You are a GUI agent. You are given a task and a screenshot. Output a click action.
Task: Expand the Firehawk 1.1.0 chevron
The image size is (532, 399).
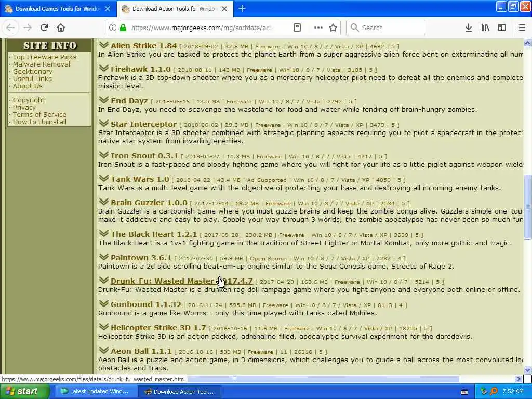[x=103, y=68]
